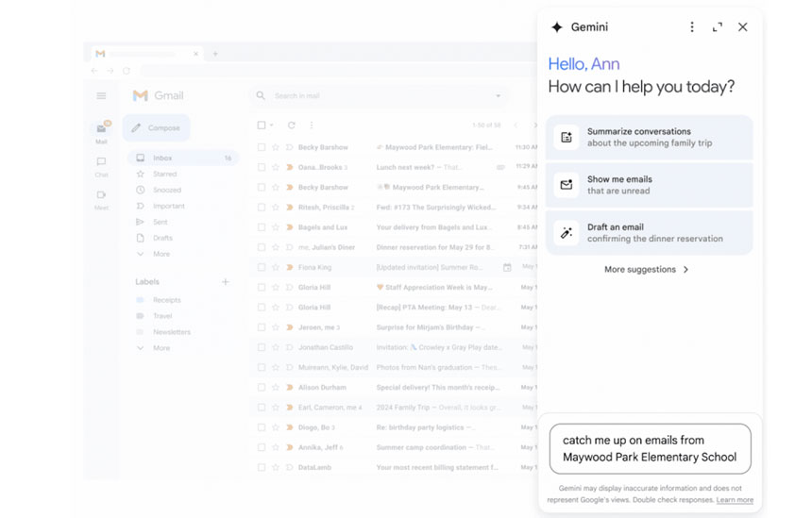Click the Search in mail field
Screen dimensions: 812x518
pos(381,95)
